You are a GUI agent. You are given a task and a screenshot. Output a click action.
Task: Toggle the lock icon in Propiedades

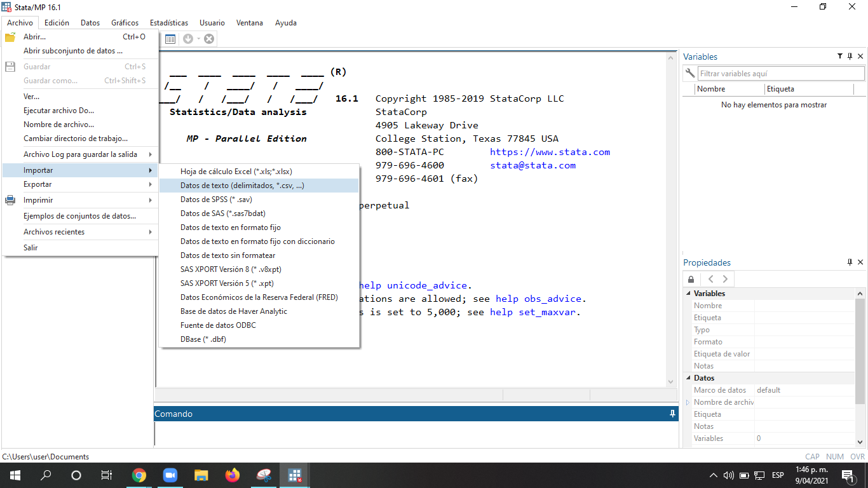click(691, 279)
